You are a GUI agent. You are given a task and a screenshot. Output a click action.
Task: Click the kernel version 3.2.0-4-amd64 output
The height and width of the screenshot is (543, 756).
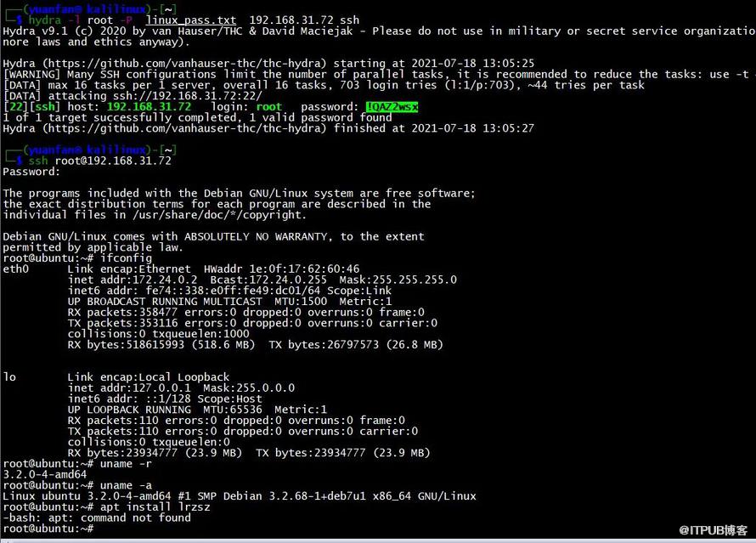44,474
